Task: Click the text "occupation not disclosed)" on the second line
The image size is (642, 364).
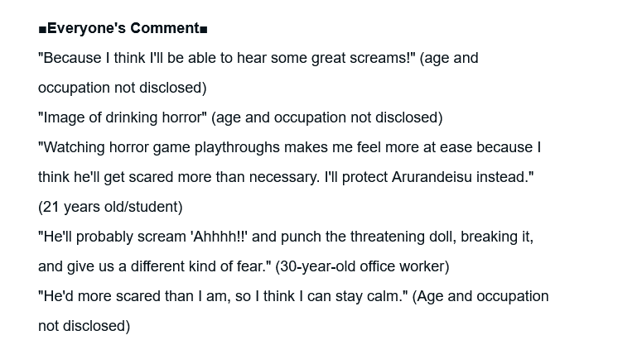Action: (x=122, y=88)
